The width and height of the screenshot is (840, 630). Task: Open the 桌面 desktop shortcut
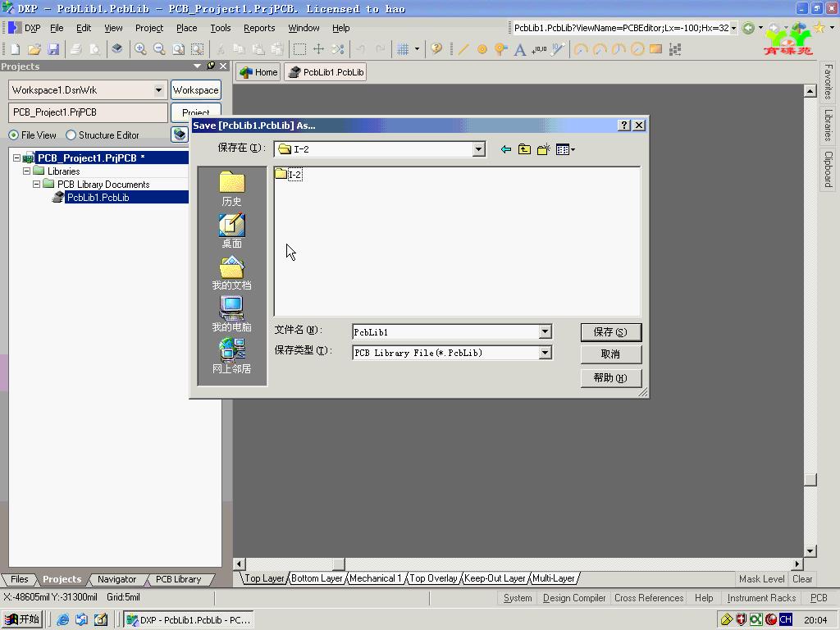click(x=231, y=231)
